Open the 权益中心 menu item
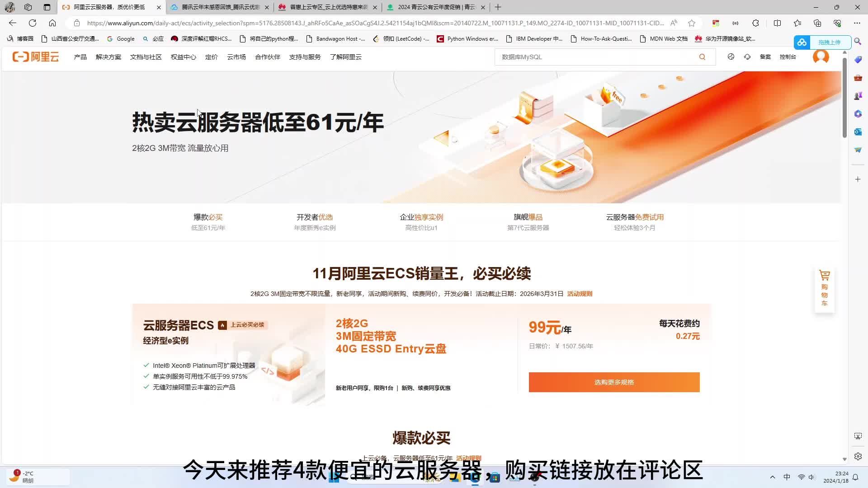The height and width of the screenshot is (488, 868). click(184, 57)
